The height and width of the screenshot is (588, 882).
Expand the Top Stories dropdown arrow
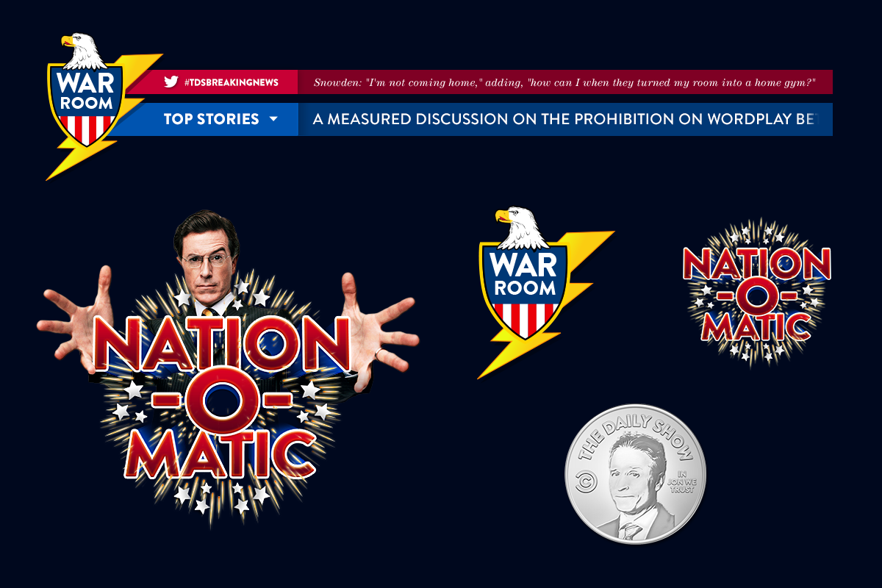pos(273,119)
